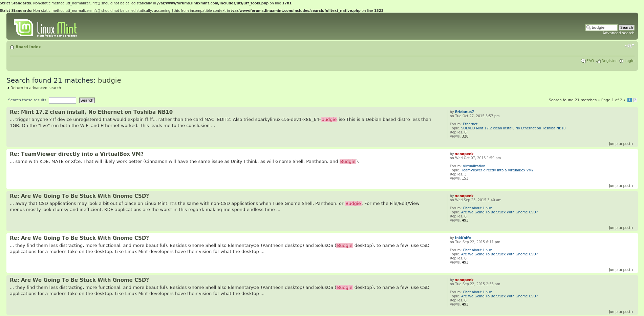Open topic SOLVED Mint 17.2 clean install
Image resolution: width=644 pixels, height=316 pixels.
click(x=513, y=128)
